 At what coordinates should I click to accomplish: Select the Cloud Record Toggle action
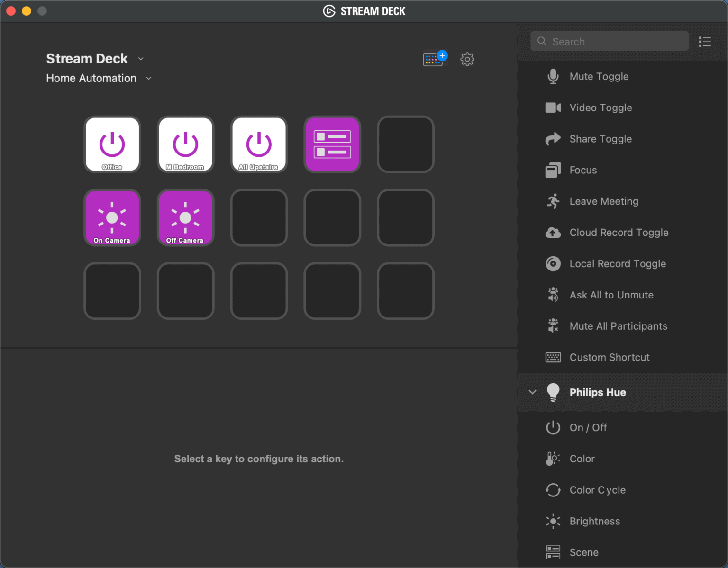(x=619, y=233)
